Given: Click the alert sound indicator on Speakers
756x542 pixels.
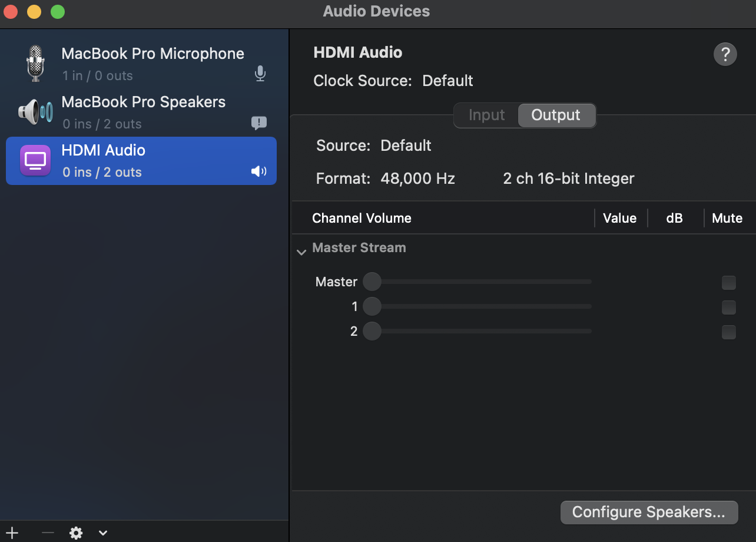Looking at the screenshot, I should click(259, 123).
